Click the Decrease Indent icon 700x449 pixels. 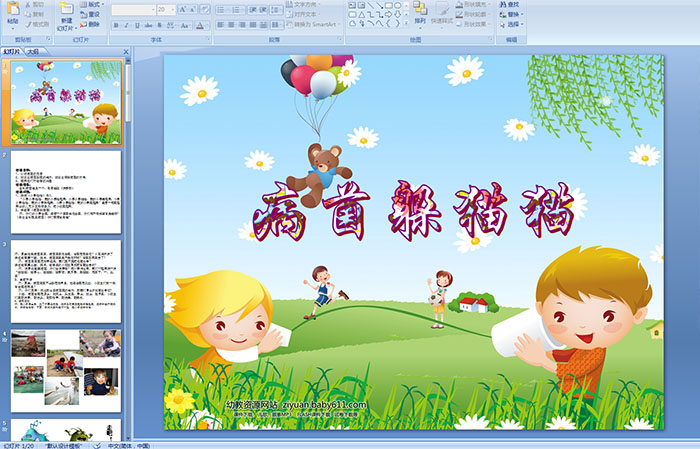click(x=253, y=10)
